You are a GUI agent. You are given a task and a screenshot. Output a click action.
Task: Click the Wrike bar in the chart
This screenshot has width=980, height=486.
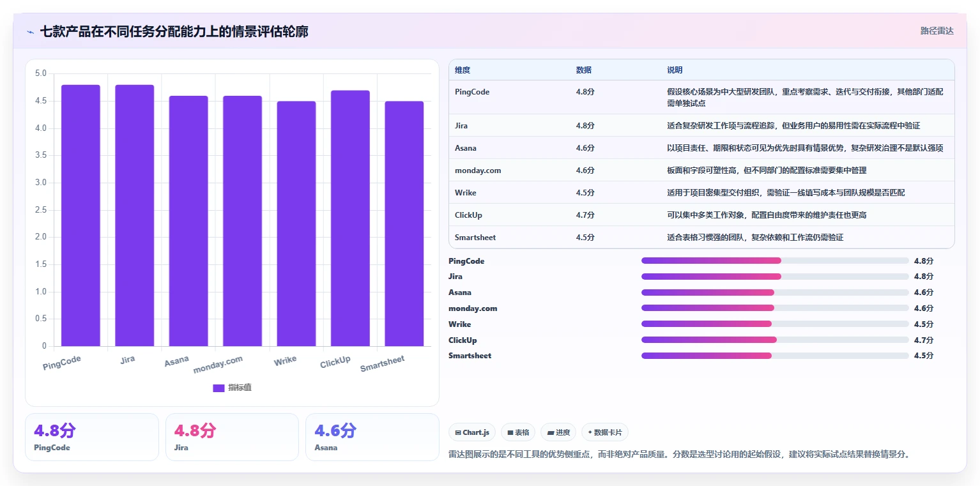296,224
